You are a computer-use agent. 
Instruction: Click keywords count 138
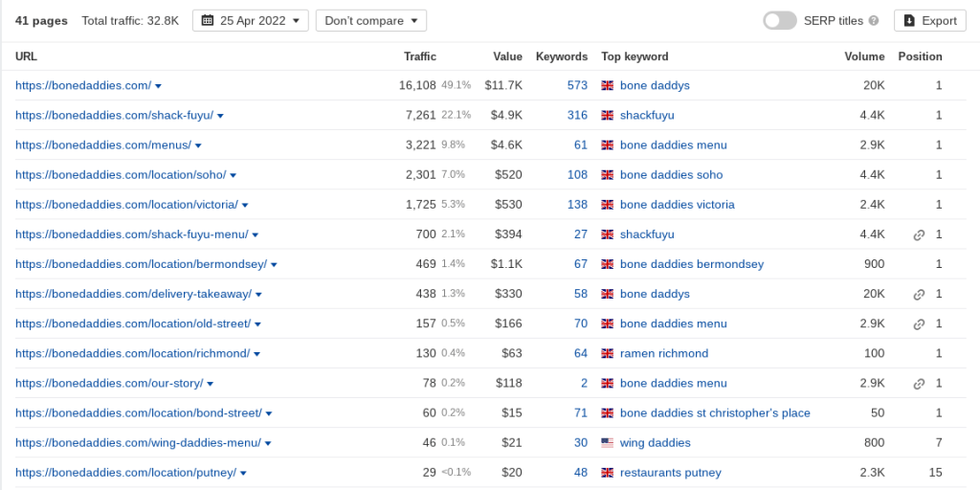click(577, 205)
